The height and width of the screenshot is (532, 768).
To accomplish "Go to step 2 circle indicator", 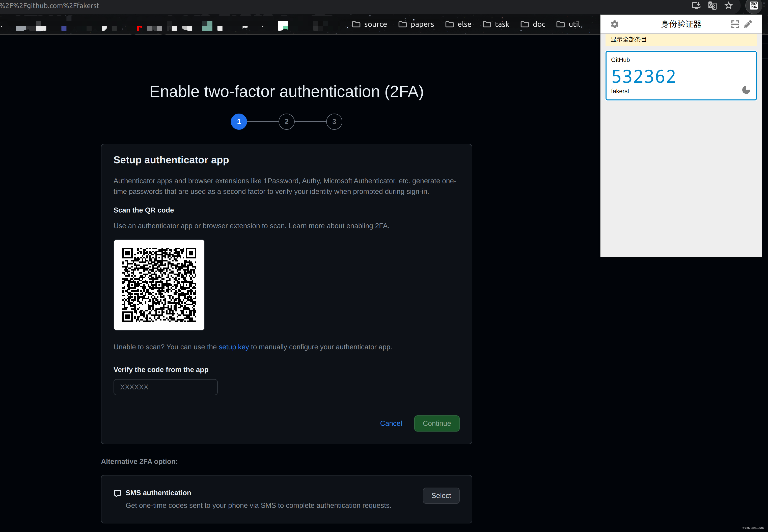I will click(x=286, y=122).
